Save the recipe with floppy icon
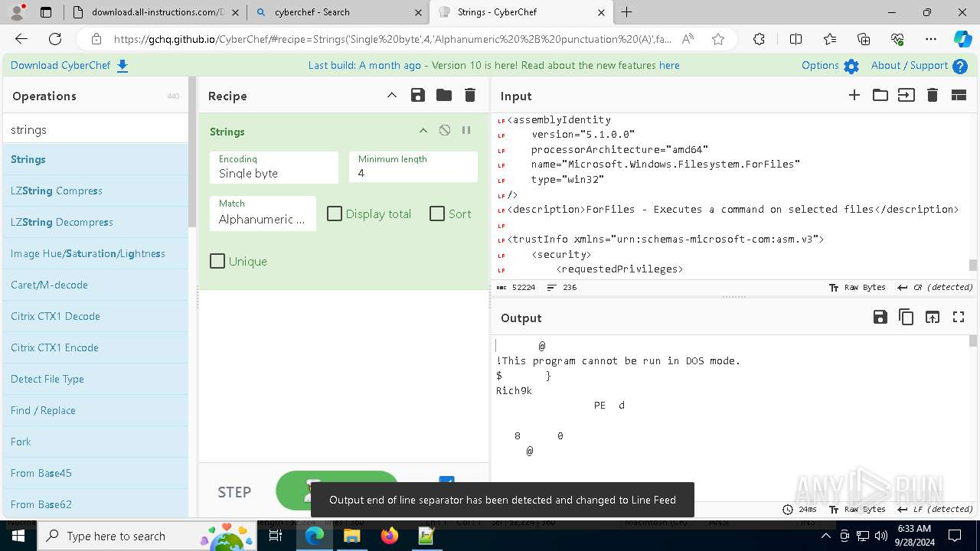The width and height of the screenshot is (980, 551). click(x=418, y=95)
